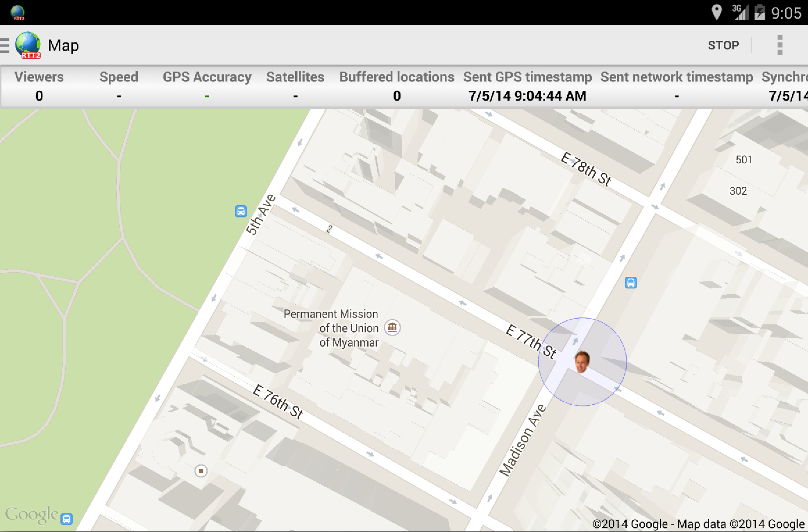The height and width of the screenshot is (532, 808).
Task: Tap the 3G signal status icon
Action: [x=740, y=12]
